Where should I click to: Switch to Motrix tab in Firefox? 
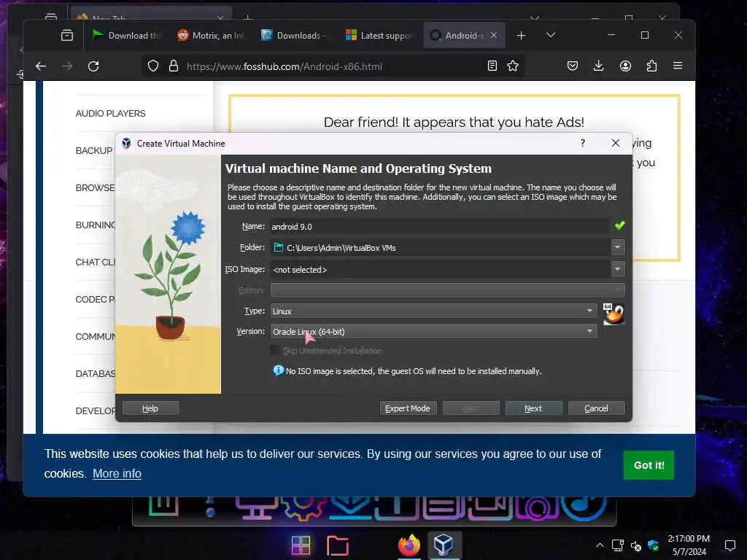pos(211,35)
